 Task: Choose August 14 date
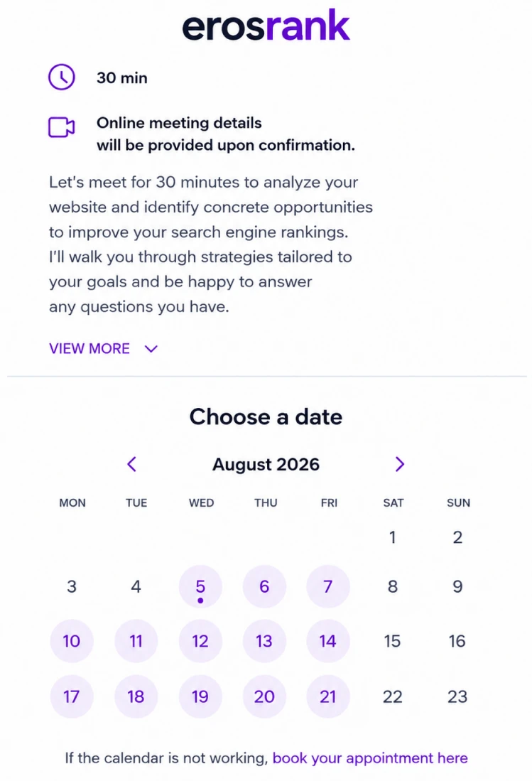click(x=328, y=641)
